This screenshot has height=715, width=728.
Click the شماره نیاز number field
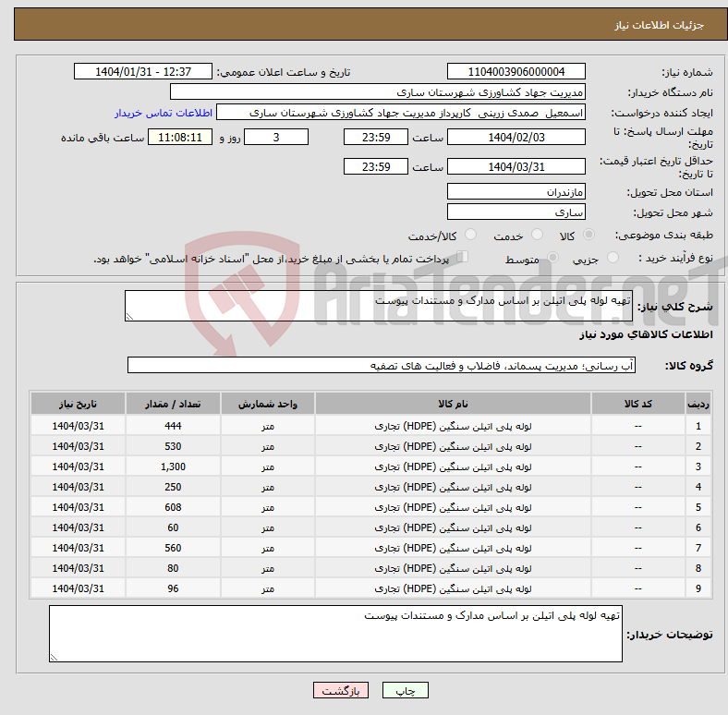click(x=516, y=71)
